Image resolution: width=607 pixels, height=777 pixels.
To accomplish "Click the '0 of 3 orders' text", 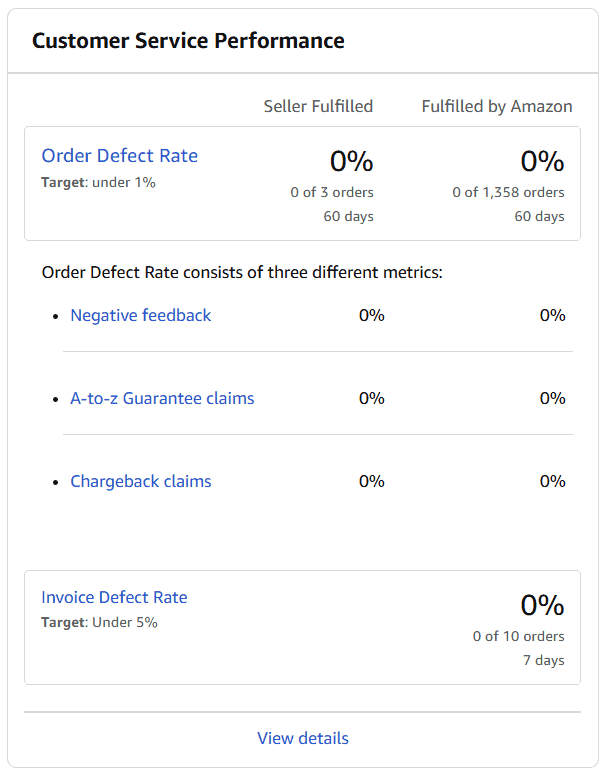I will 332,192.
